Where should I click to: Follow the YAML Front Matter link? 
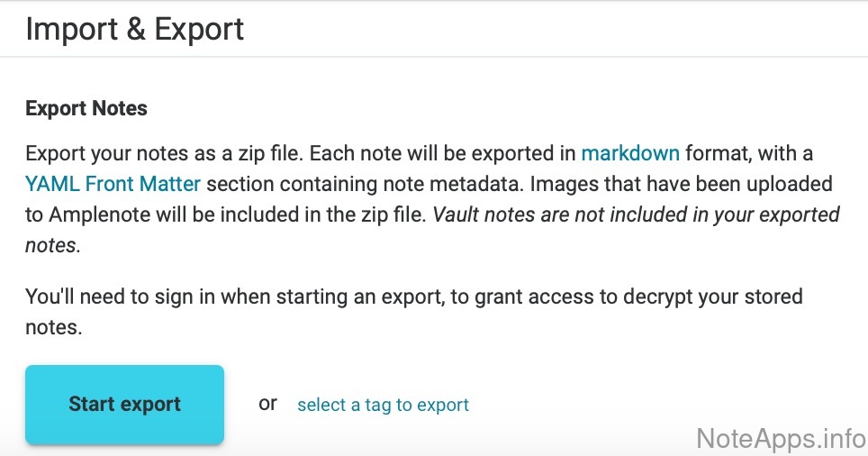113,184
